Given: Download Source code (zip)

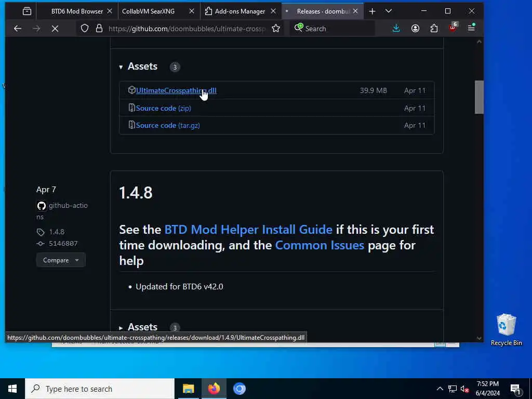Looking at the screenshot, I should point(164,108).
